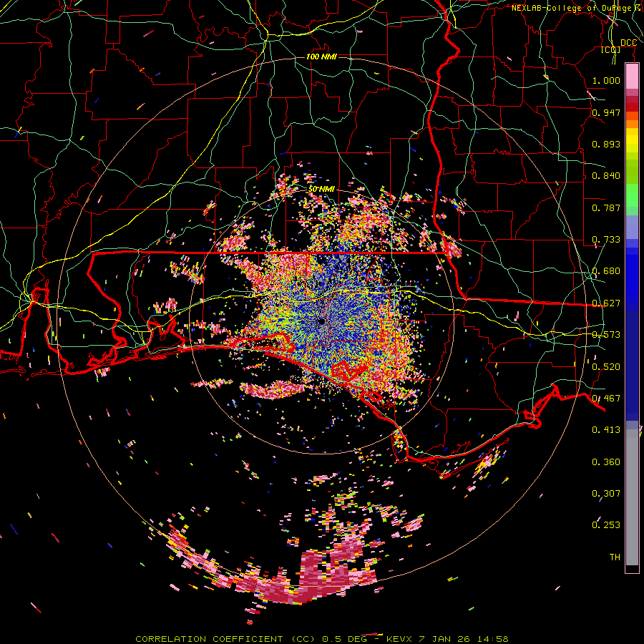Click the 14:58 timestamp in the caption
The width and height of the screenshot is (644, 644).
point(492,639)
